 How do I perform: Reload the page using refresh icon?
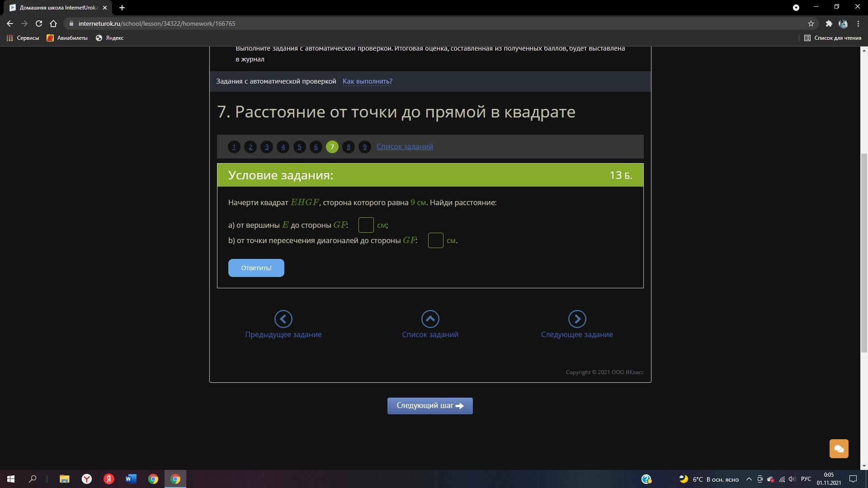pyautogui.click(x=39, y=23)
